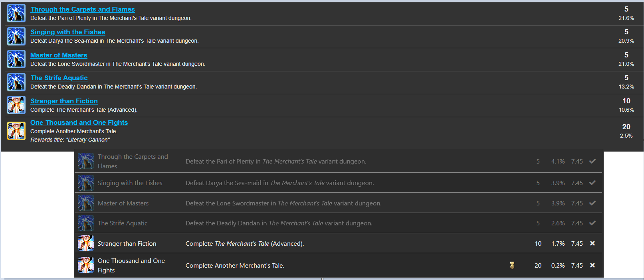Open 'The Strife Aquatic' achievement link

tap(59, 78)
